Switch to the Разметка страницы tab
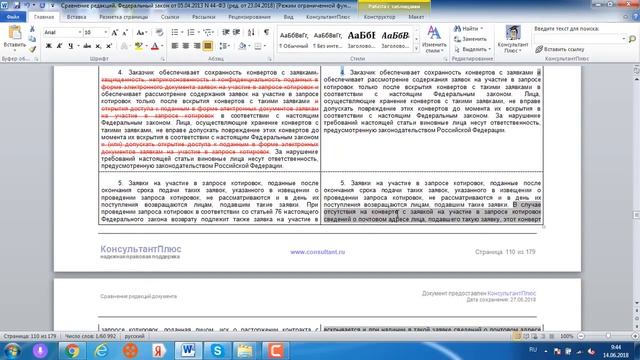Image resolution: width=640 pixels, height=360 pixels. (124, 17)
